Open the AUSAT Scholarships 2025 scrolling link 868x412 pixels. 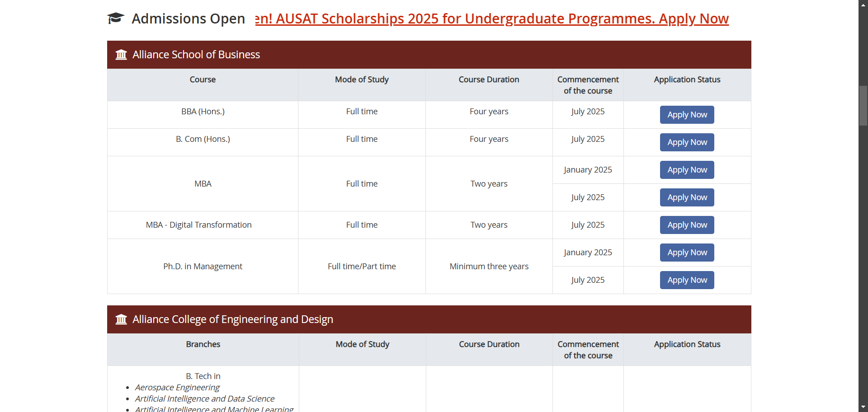492,19
